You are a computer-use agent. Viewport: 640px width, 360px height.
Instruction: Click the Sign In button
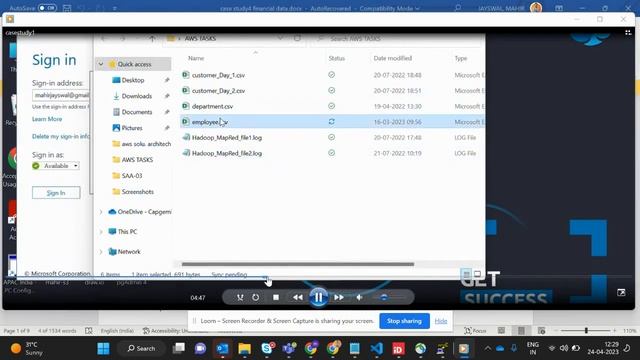tap(56, 193)
